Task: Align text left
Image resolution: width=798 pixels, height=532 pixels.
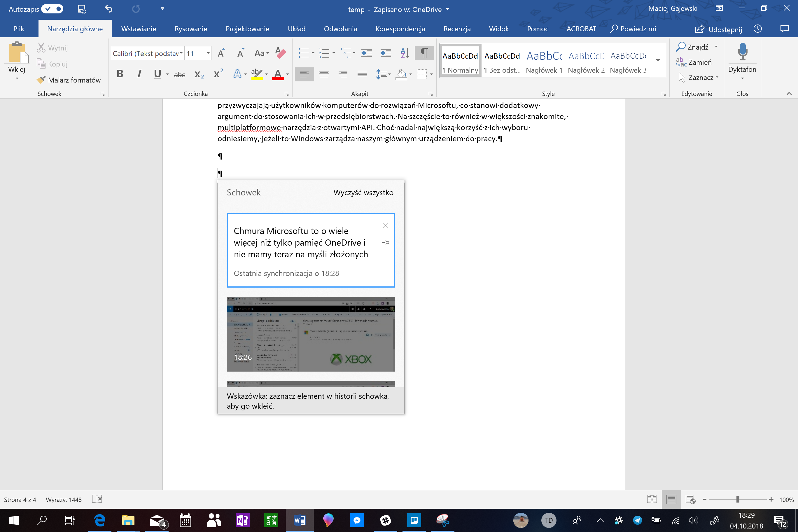Action: click(x=304, y=74)
